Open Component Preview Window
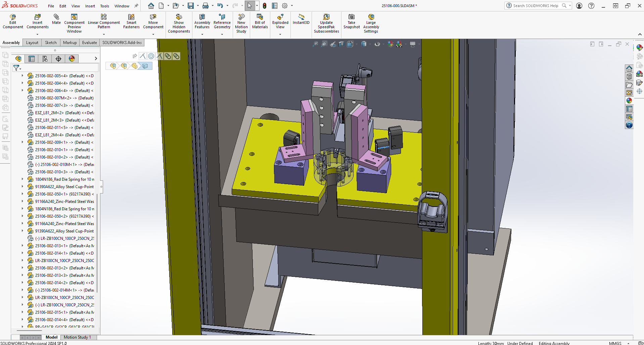This screenshot has width=644, height=345. (x=74, y=24)
